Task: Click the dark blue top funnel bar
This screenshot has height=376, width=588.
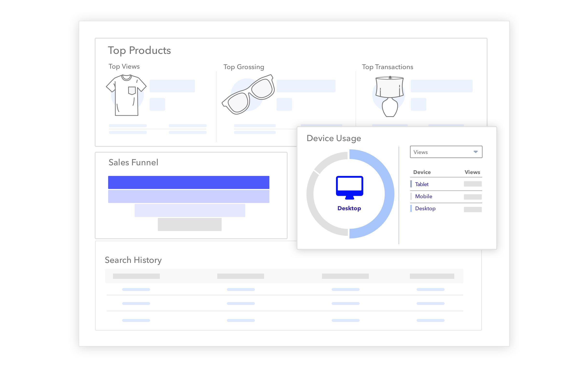Action: click(x=189, y=182)
